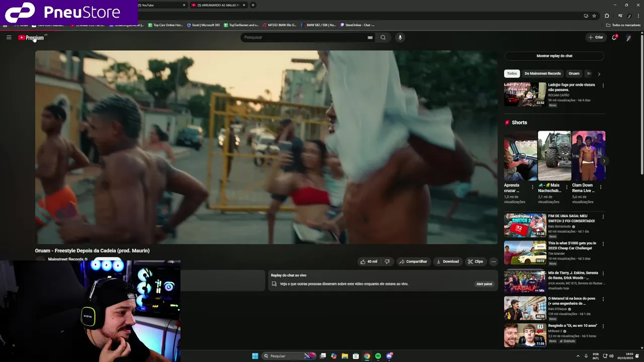Open options for FIM DE UMA SAGA video
Image resolution: width=644 pixels, height=362 pixels.
603,217
